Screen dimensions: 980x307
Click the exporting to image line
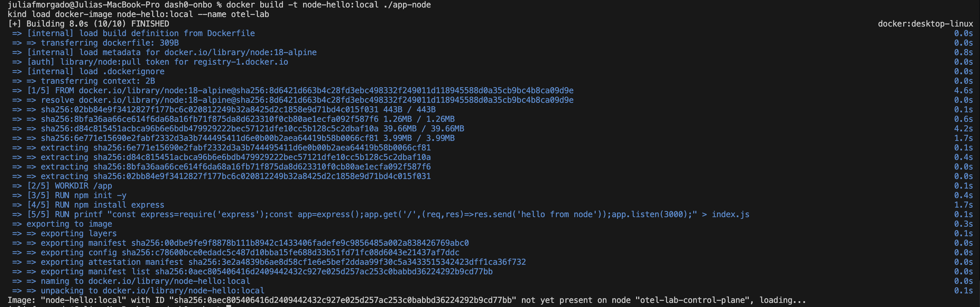click(69, 224)
